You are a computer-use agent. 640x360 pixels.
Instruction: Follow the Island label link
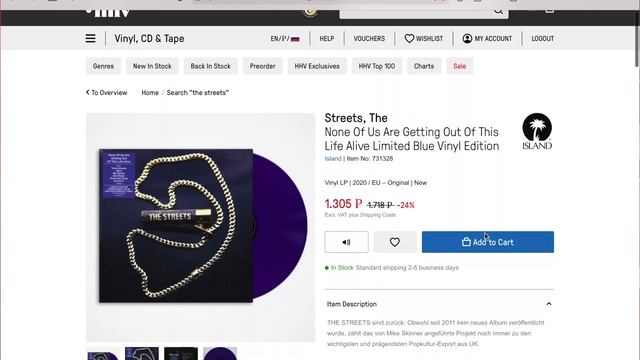click(x=333, y=159)
